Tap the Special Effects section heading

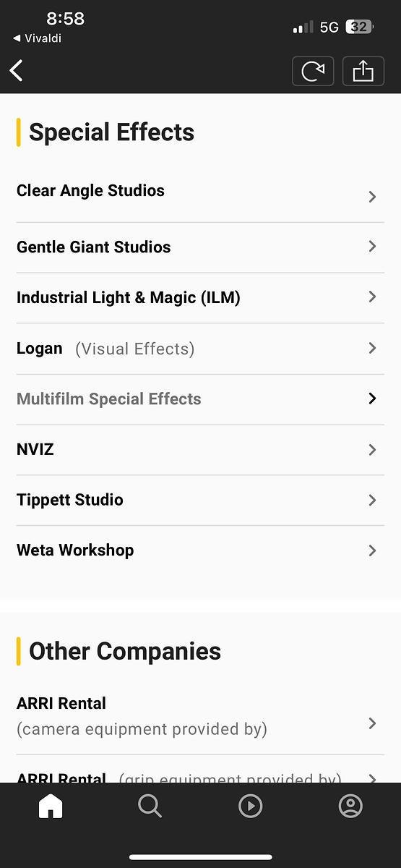[111, 132]
